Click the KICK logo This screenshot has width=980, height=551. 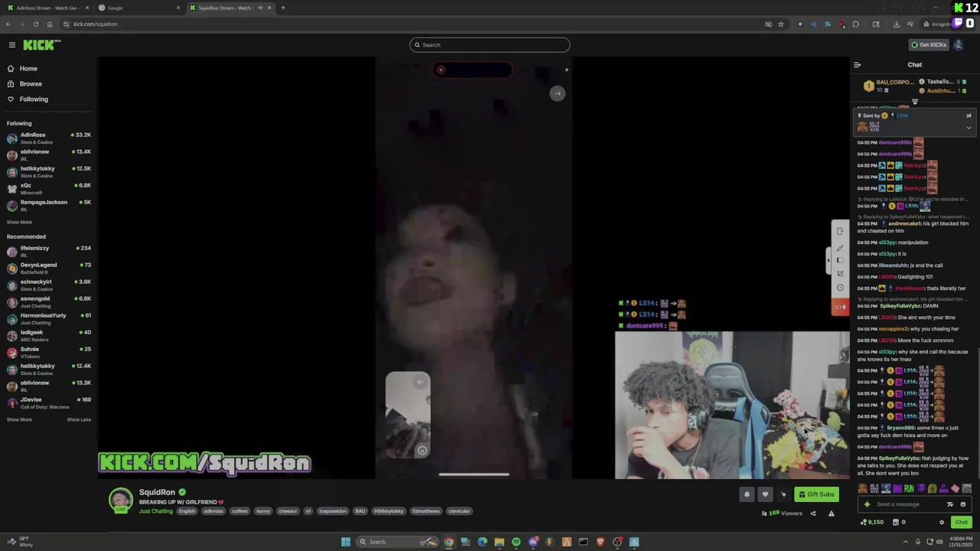[41, 45]
